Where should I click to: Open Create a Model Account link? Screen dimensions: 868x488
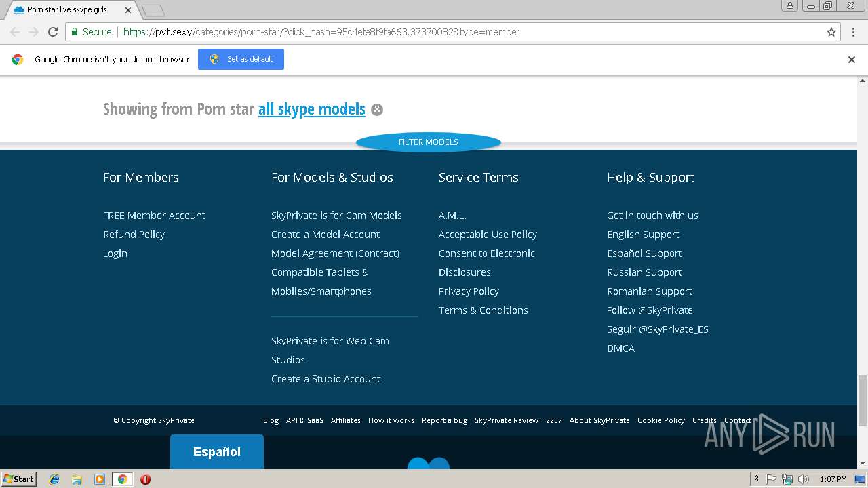pyautogui.click(x=325, y=235)
